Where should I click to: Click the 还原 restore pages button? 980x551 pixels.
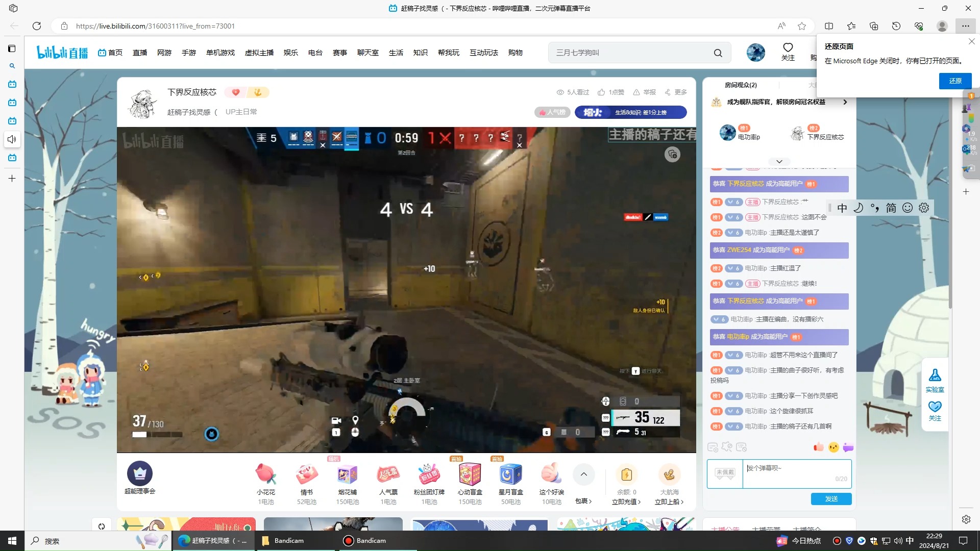coord(955,81)
